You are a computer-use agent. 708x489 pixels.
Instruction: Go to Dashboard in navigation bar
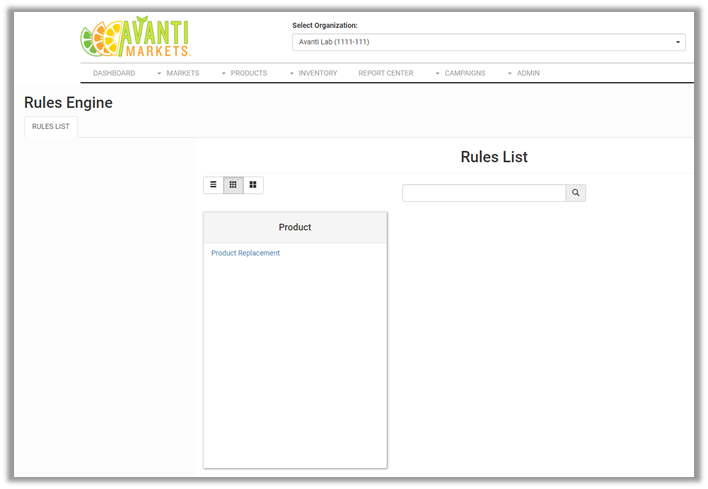tap(114, 73)
